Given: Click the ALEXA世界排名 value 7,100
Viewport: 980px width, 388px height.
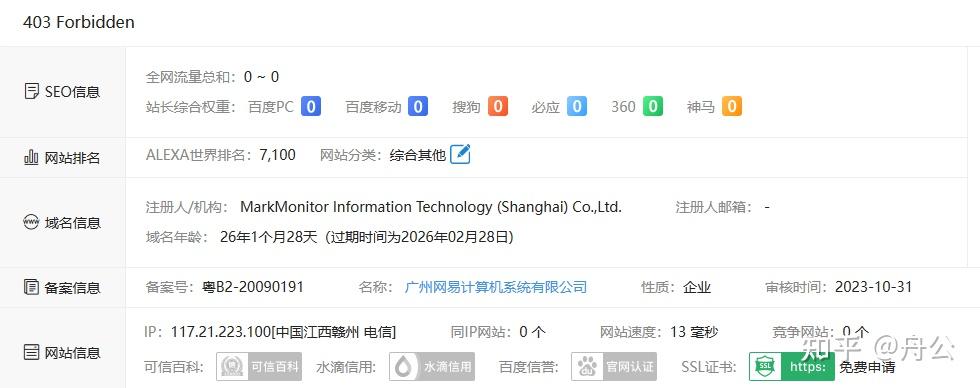Looking at the screenshot, I should [278, 154].
